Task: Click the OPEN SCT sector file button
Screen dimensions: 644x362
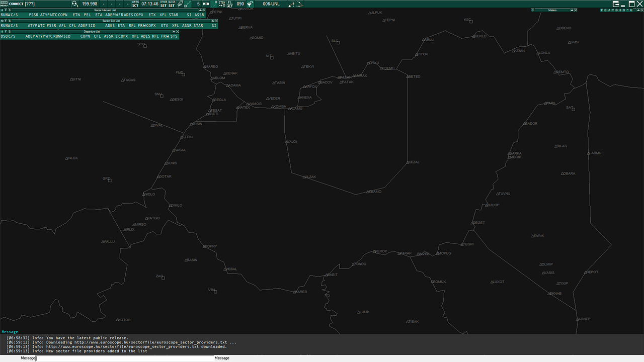Action: point(135,4)
